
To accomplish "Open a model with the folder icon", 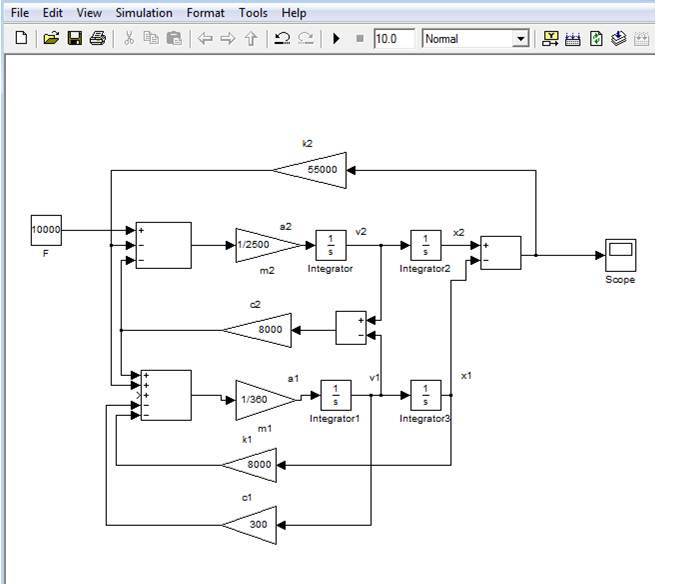I will click(x=51, y=38).
